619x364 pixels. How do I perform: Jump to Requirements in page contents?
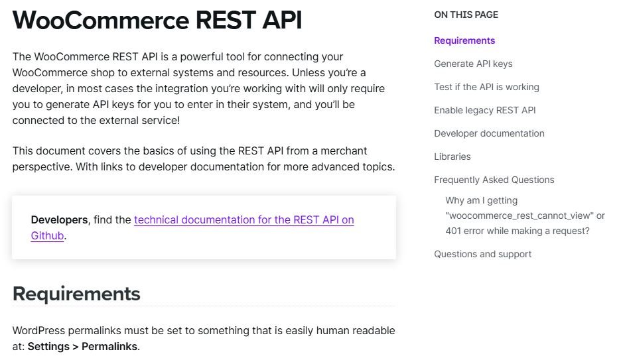point(464,40)
